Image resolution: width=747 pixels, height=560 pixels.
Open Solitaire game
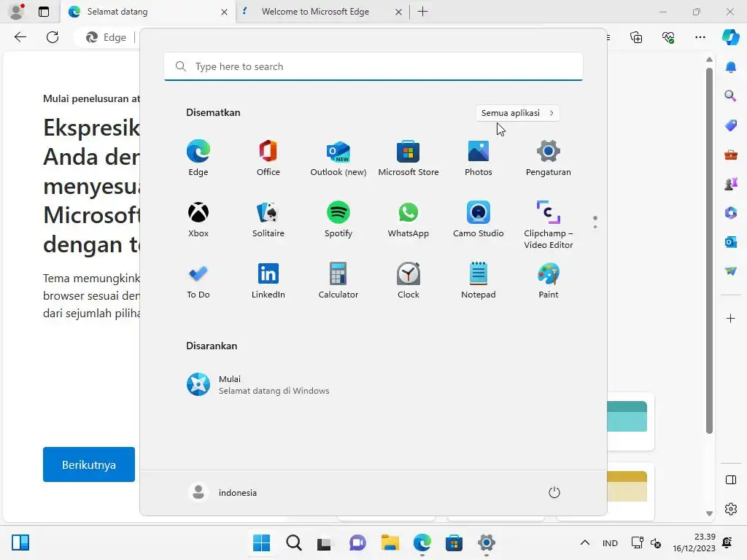click(268, 219)
